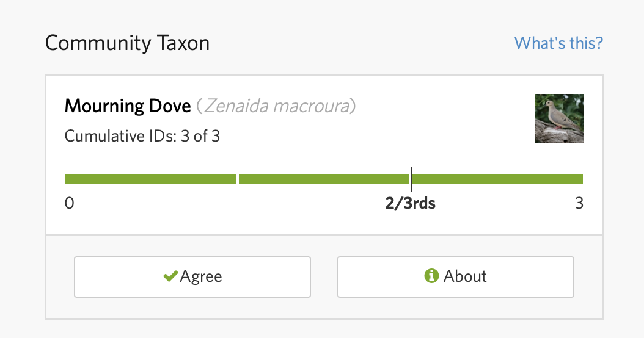The image size is (644, 338).
Task: Select the scientific name Zenaida macroura
Action: tap(276, 106)
